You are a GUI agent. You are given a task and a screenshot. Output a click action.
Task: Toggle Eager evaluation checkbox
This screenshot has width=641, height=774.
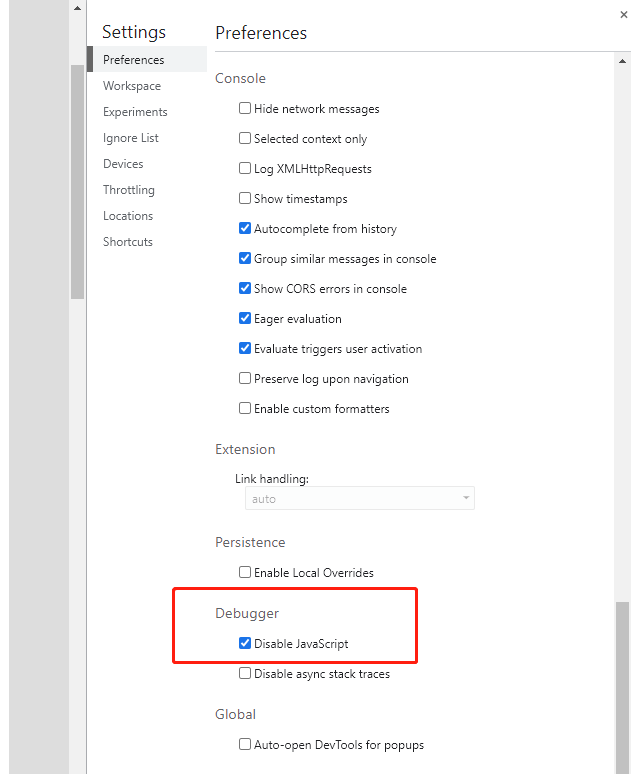245,318
